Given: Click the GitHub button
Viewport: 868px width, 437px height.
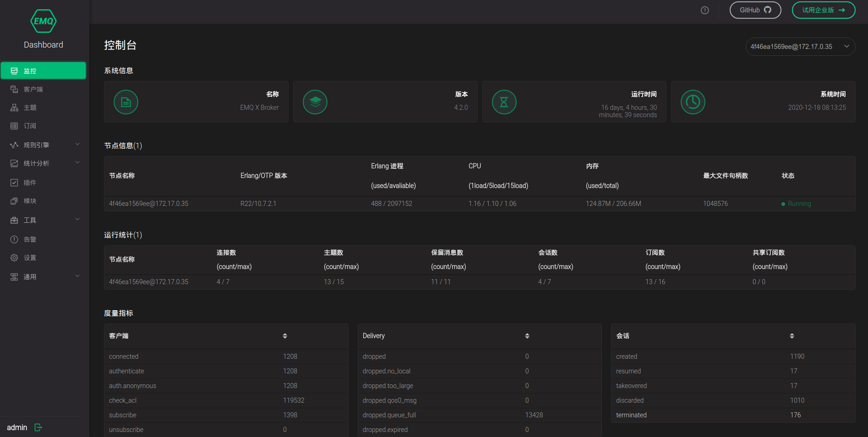Looking at the screenshot, I should (x=755, y=10).
